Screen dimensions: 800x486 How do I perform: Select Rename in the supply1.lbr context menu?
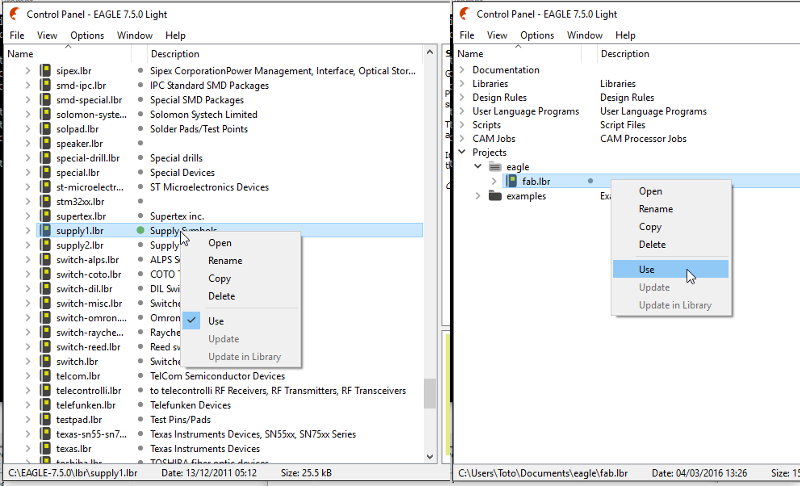[241, 261]
